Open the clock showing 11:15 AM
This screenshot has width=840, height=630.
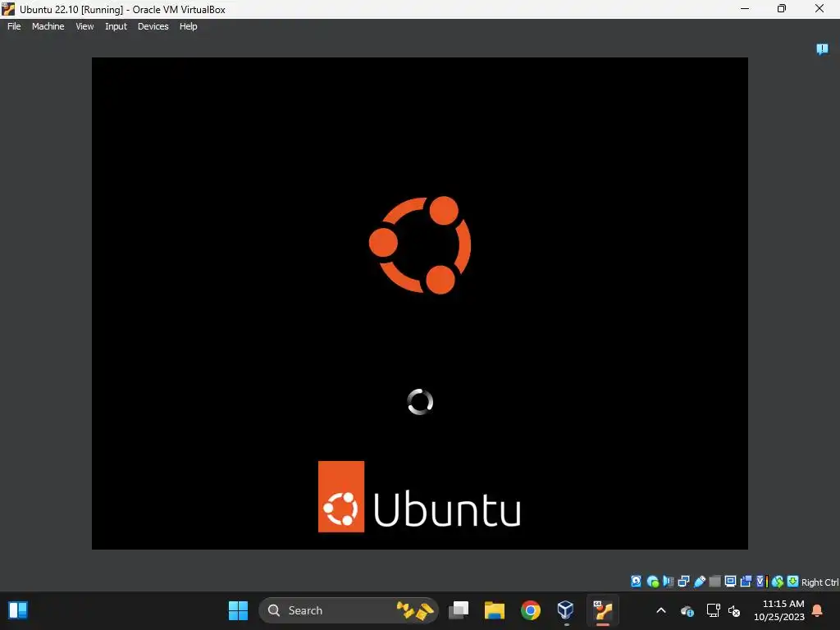click(x=779, y=610)
